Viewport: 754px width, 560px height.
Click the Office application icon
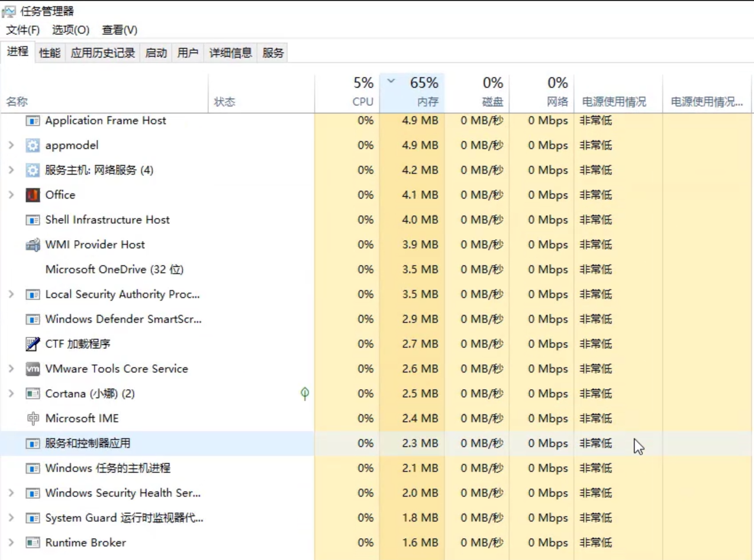click(x=34, y=195)
